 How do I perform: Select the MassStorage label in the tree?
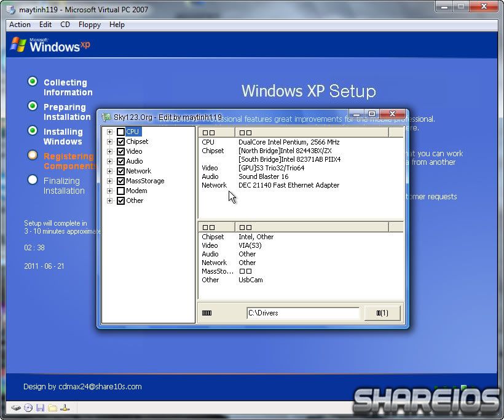tap(145, 181)
